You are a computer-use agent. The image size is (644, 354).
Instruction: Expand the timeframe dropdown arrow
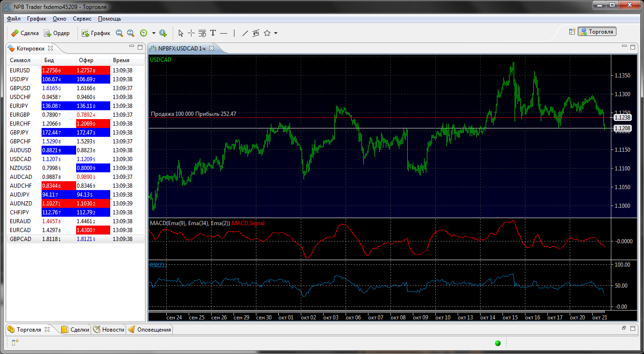[153, 33]
